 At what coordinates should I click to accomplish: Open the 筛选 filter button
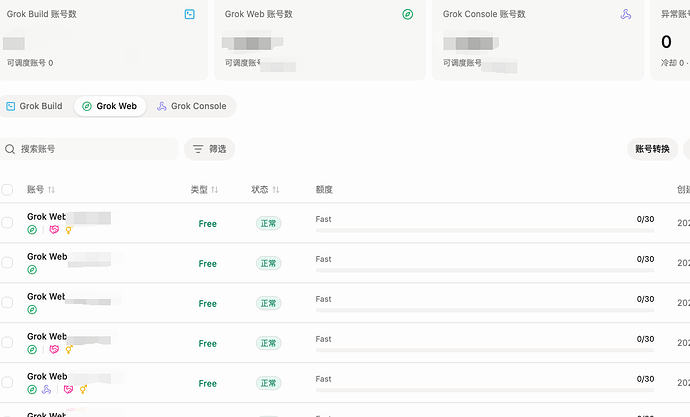click(209, 149)
